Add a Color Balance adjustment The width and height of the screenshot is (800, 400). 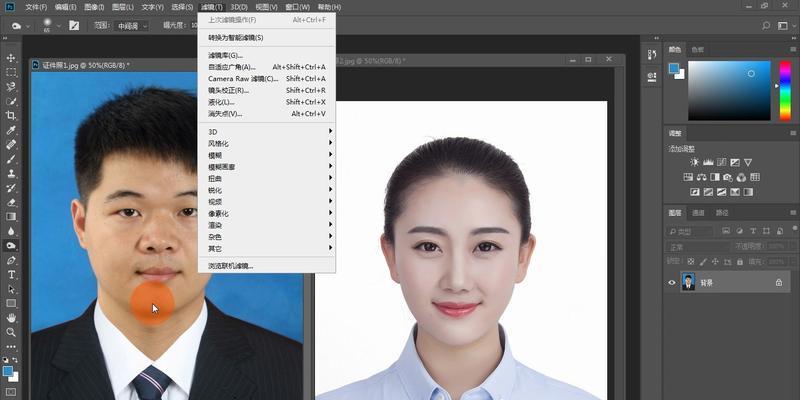(x=702, y=177)
